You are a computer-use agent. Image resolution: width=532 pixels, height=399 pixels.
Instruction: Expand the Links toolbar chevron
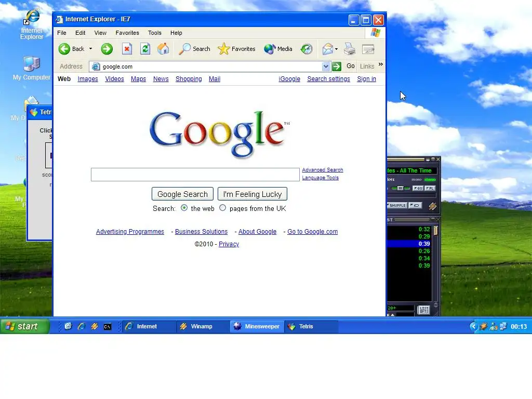(381, 64)
